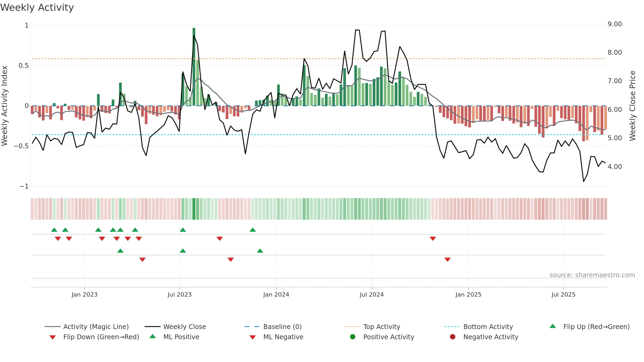Click the 4.00 price axis label

(x=615, y=167)
